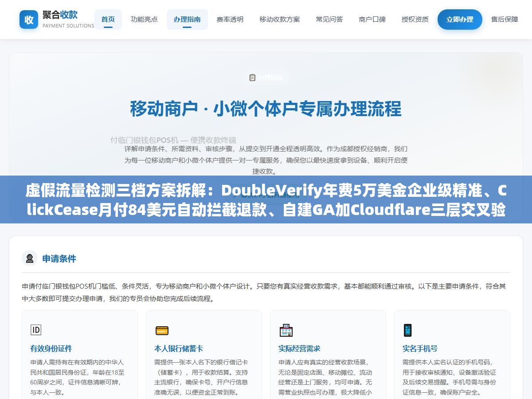Viewport: 532px width, 399px height.
Task: Click the 有效身份证件 card title
Action: tap(51, 348)
